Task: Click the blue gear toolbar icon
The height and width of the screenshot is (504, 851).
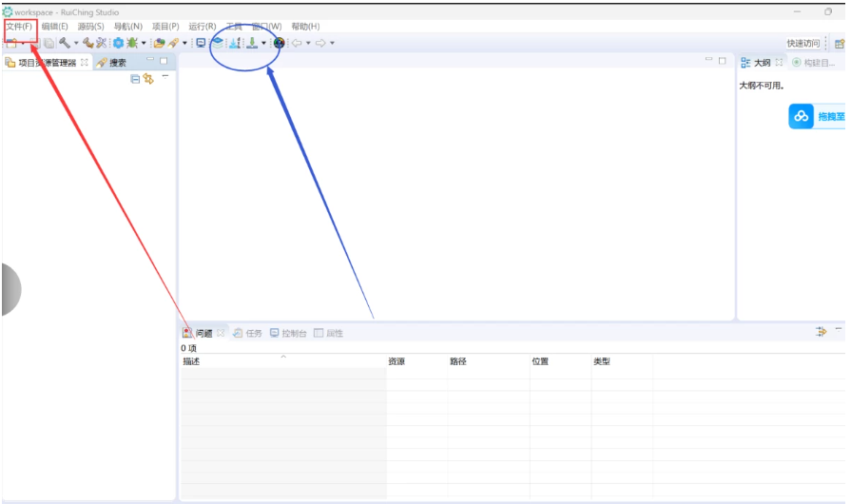Action: 118,43
